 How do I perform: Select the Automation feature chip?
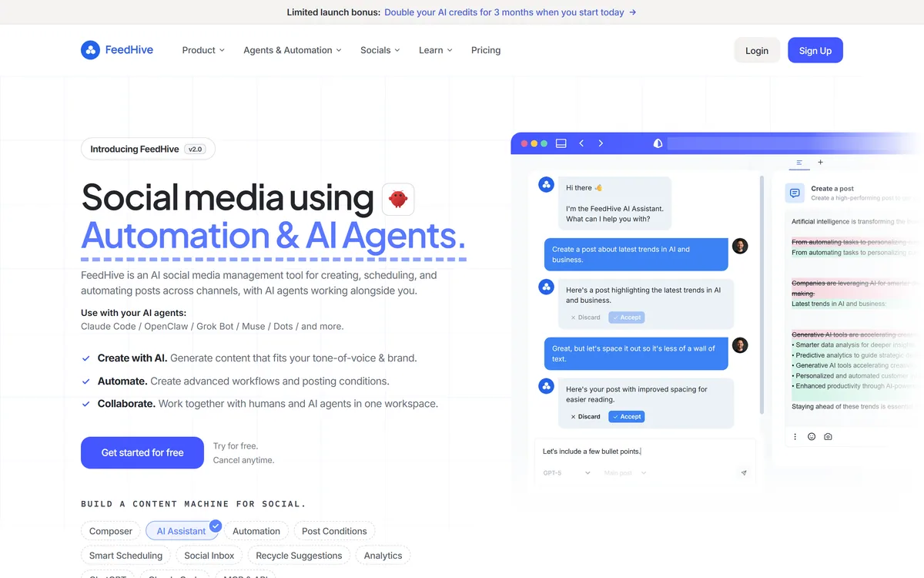256,531
